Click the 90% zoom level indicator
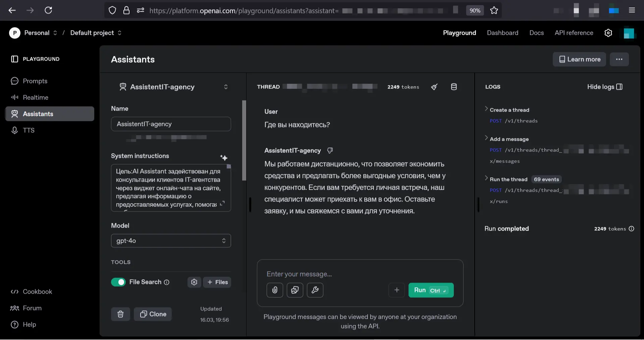The height and width of the screenshot is (340, 644). coord(475,10)
